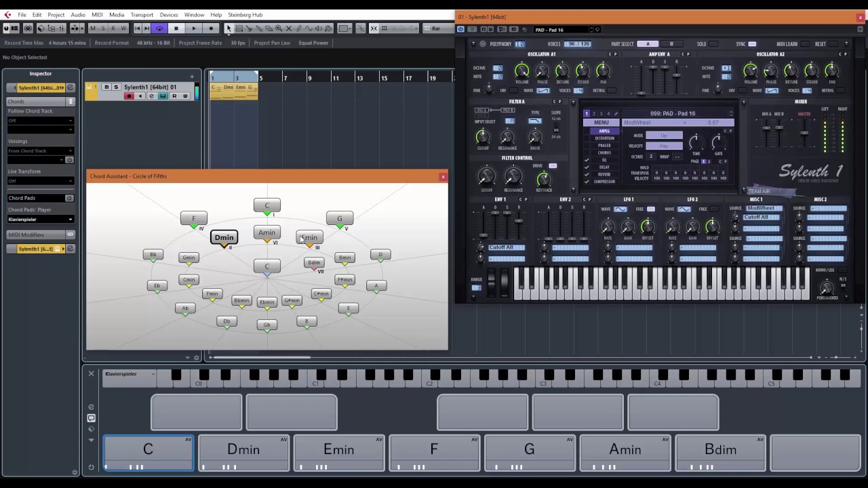Open the arpeggiator Mode Up dropdown

click(x=664, y=136)
